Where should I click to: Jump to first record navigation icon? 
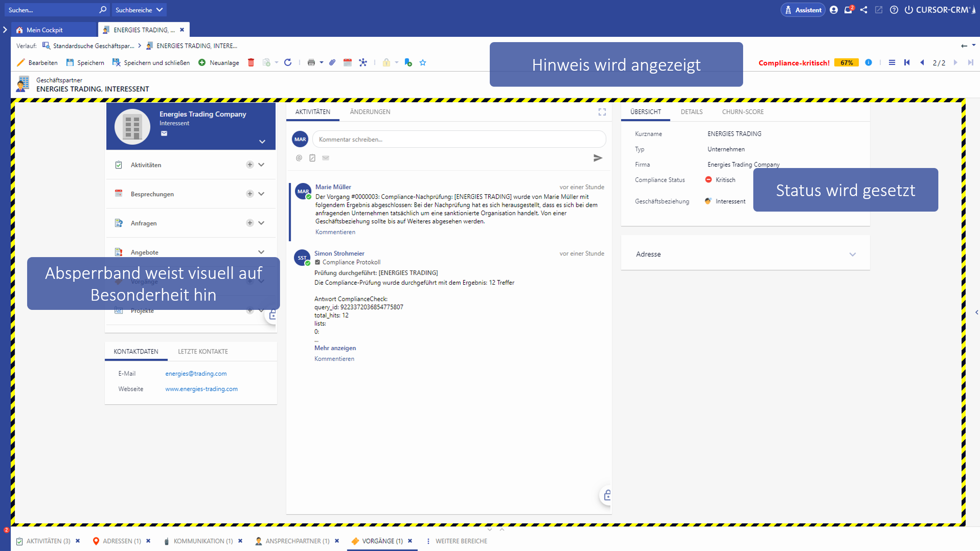coord(907,62)
